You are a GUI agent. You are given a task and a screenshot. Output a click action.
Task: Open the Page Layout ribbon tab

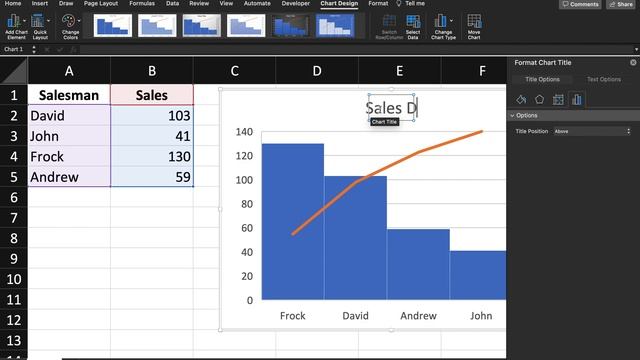click(101, 3)
